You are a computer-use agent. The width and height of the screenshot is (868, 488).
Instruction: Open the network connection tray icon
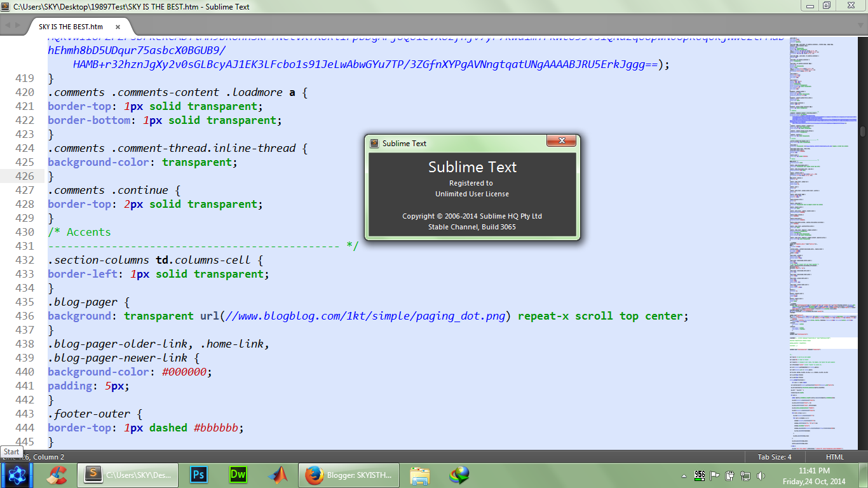coord(745,475)
